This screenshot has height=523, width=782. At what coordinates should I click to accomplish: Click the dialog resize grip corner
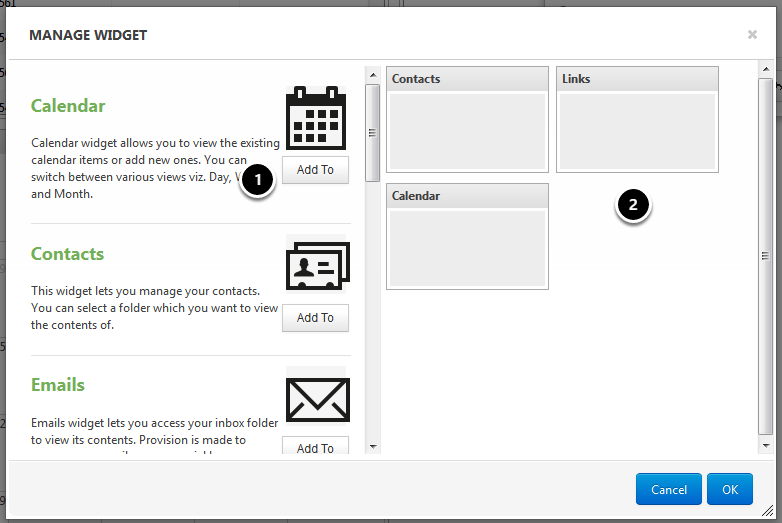pyautogui.click(x=767, y=511)
